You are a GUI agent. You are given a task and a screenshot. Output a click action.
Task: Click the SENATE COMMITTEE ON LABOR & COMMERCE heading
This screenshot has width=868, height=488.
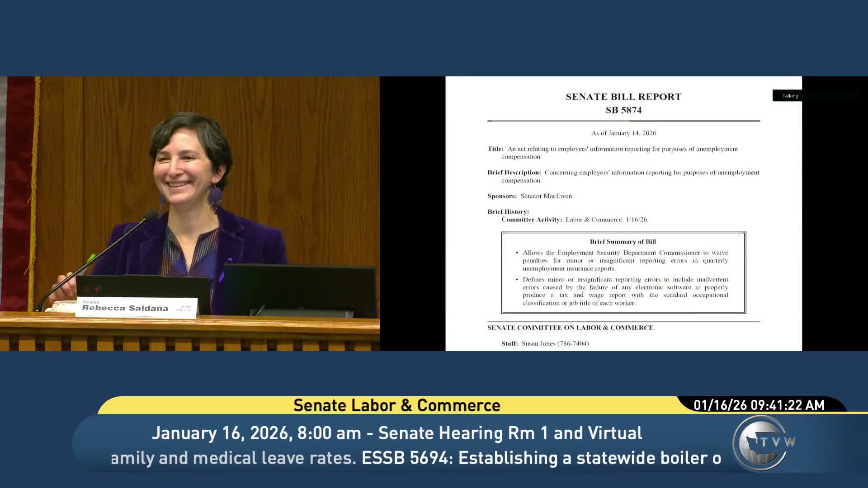coord(570,328)
